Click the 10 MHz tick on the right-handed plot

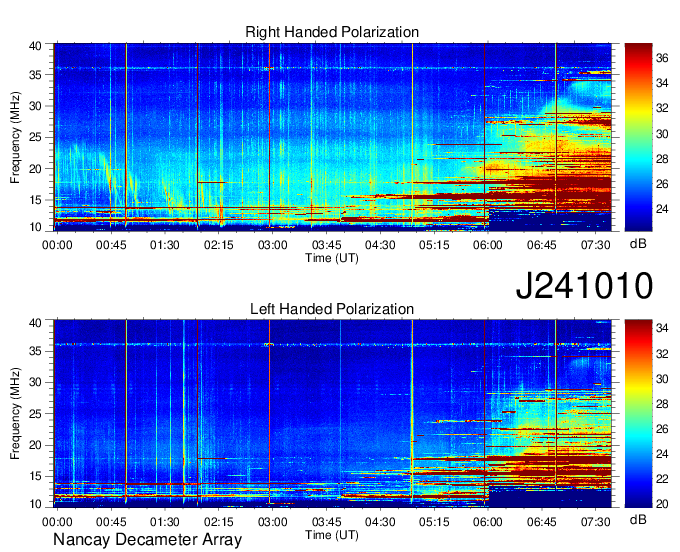35,227
